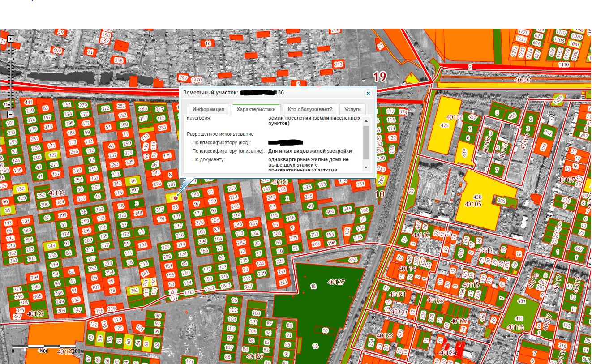
Task: Select yellow parcel 426
Action: [x=444, y=125]
